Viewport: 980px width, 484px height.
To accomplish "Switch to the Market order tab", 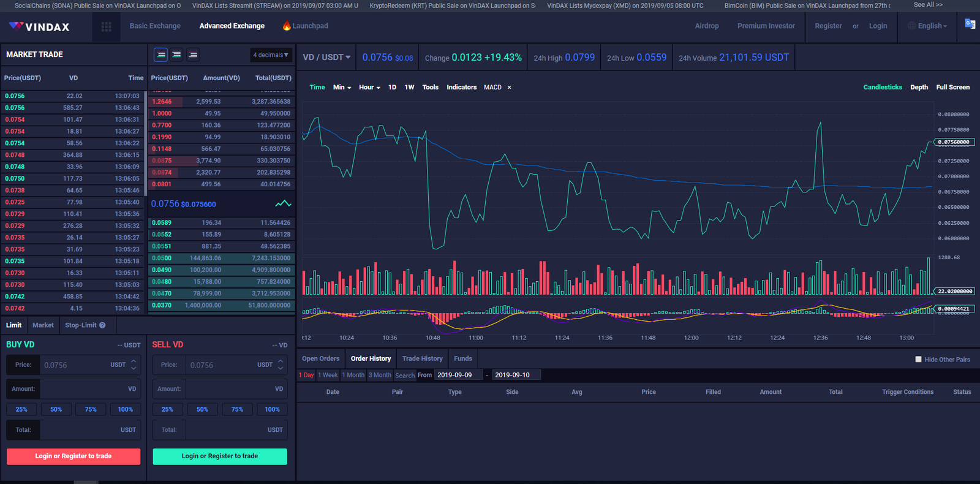I will point(43,325).
